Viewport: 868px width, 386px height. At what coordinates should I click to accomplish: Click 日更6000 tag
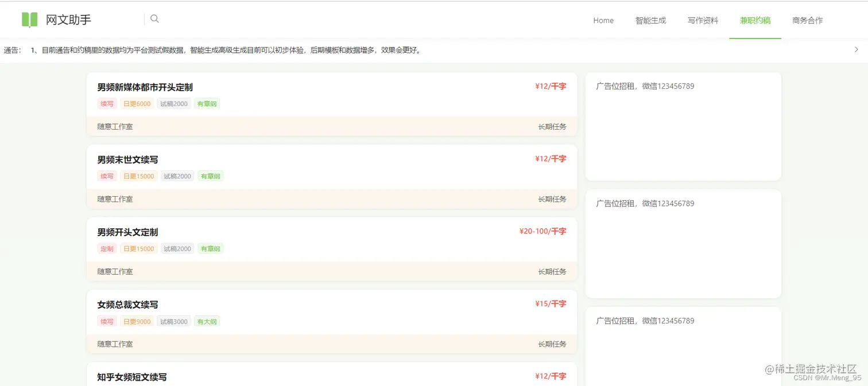pos(137,104)
